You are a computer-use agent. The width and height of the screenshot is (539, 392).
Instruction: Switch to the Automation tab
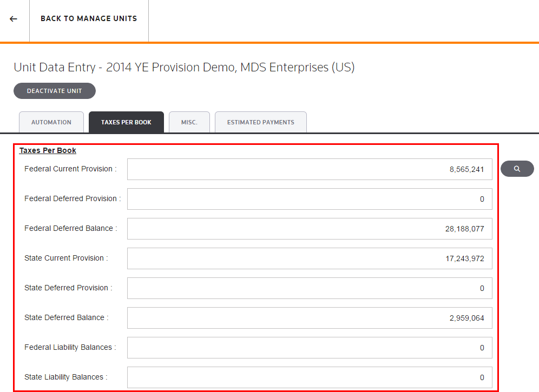[51, 122]
